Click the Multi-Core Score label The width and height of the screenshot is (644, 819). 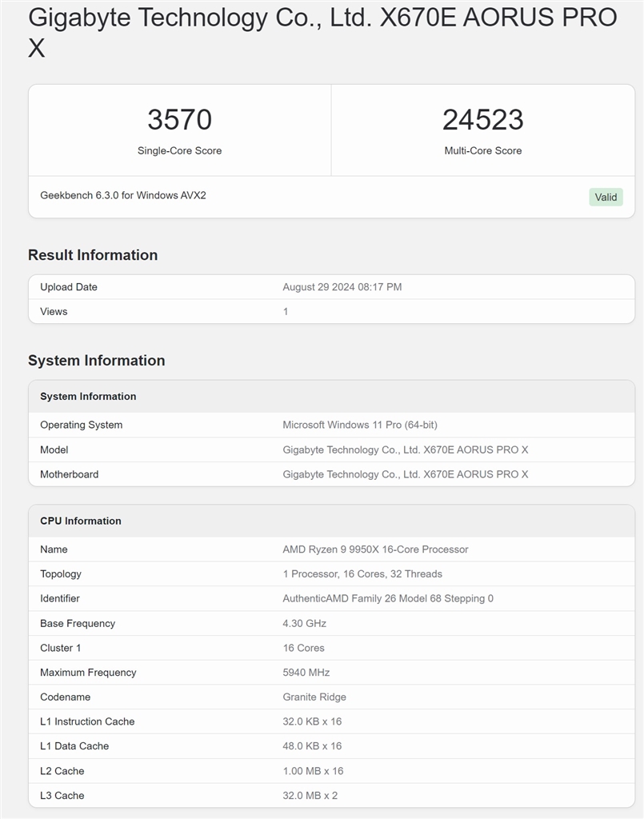coord(482,150)
